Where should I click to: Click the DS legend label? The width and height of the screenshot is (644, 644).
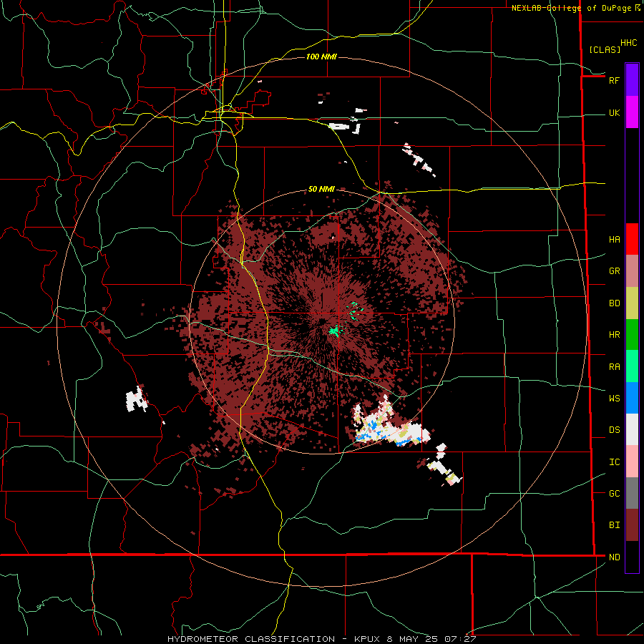tap(614, 430)
